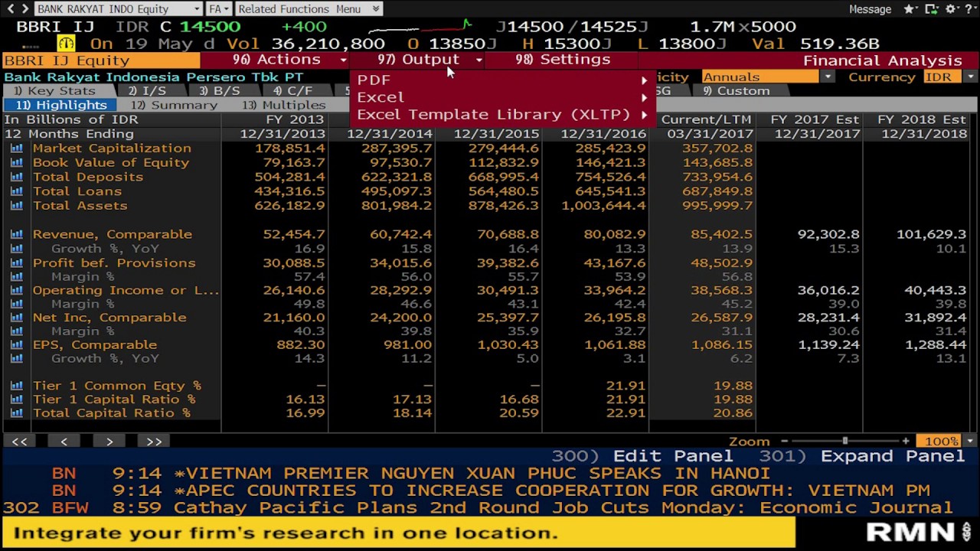Open the 98) Settings menu

[563, 60]
